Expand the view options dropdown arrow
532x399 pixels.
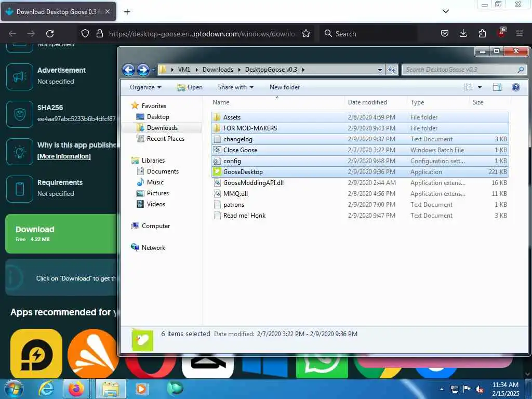tap(480, 87)
